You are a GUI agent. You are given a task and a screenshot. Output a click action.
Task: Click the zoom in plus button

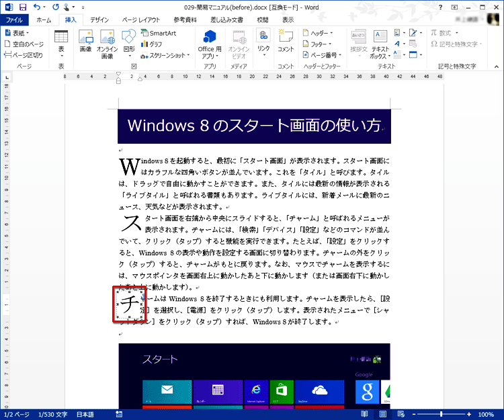coord(469,415)
